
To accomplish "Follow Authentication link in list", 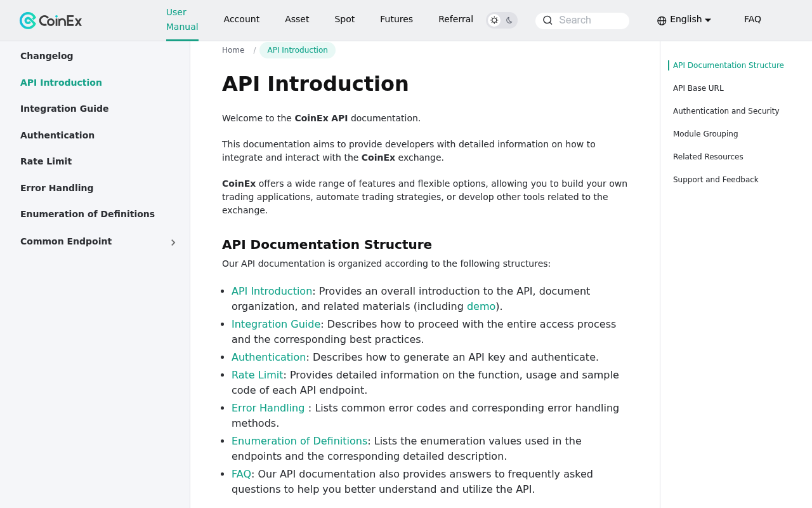I will [269, 357].
